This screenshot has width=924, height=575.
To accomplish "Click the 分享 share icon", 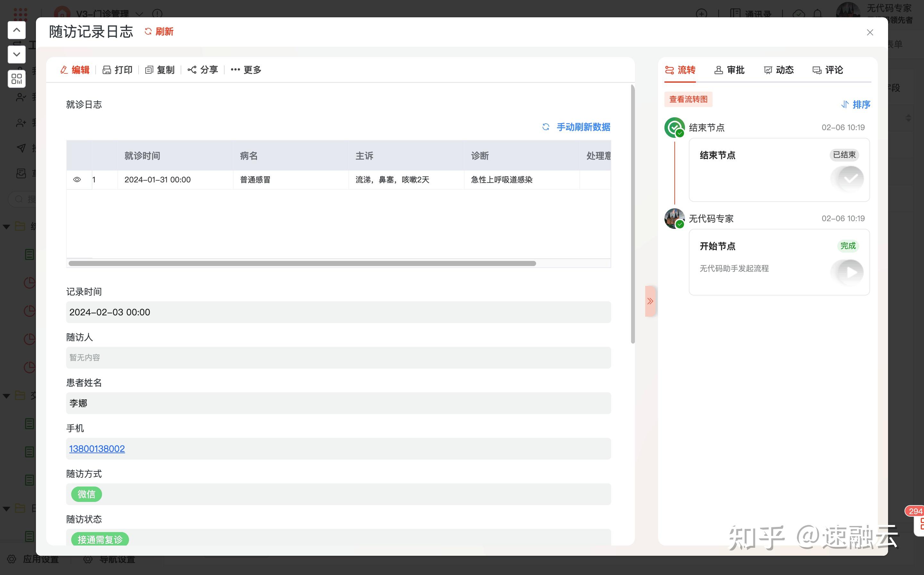I will point(192,70).
